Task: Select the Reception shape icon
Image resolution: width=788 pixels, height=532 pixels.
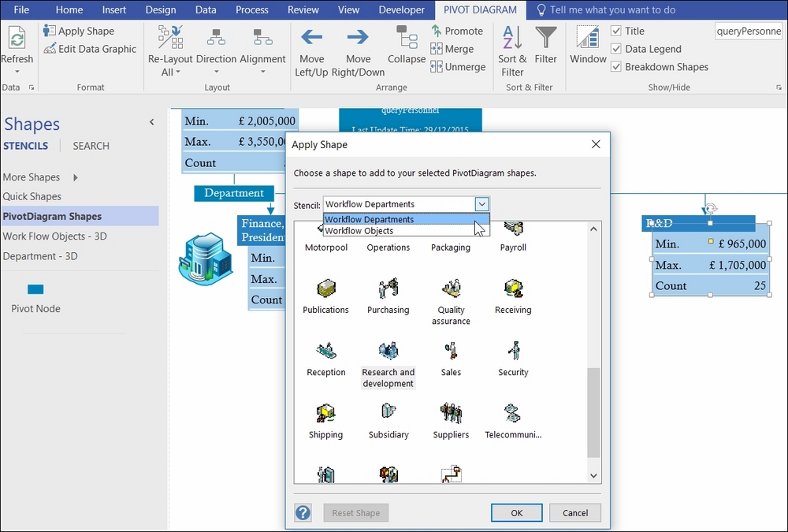Action: (326, 351)
